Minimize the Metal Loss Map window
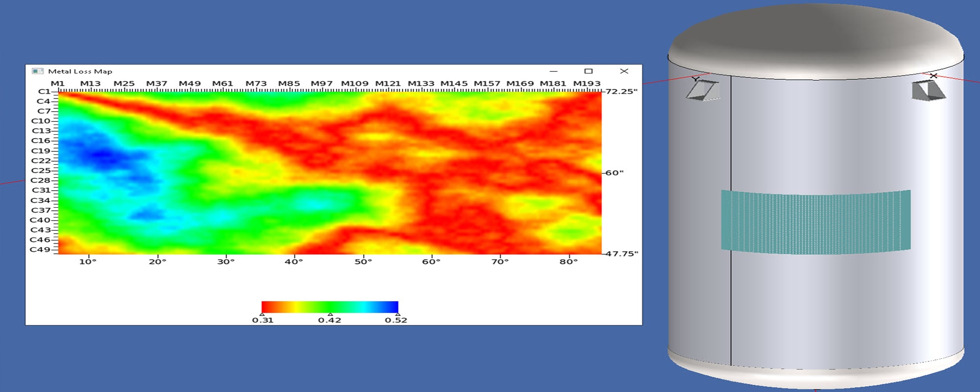This screenshot has height=392, width=980. click(x=554, y=71)
